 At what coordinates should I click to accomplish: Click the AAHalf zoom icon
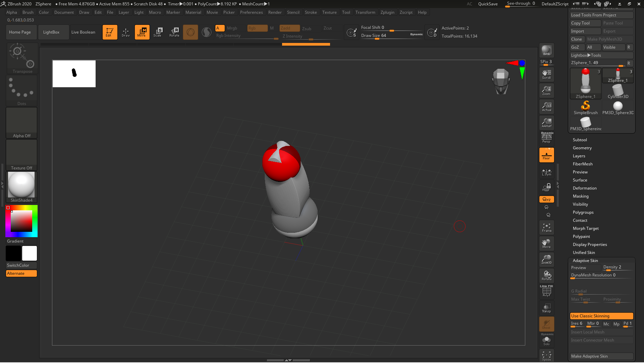click(x=546, y=123)
